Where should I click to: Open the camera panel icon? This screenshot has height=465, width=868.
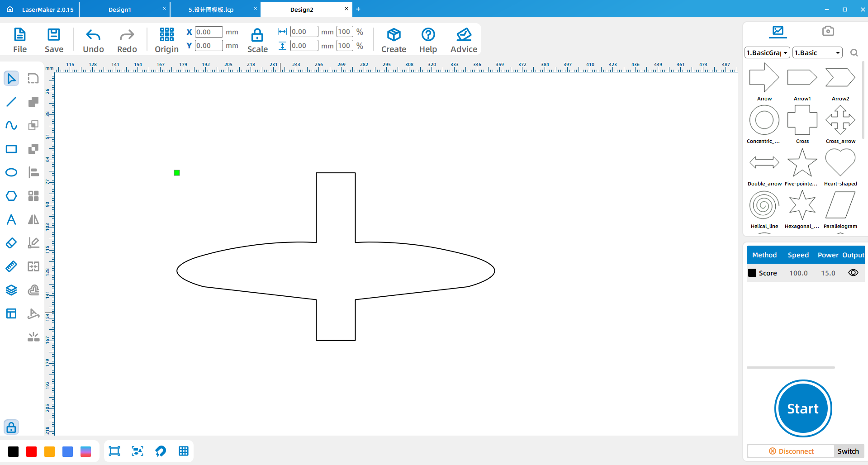[828, 31]
